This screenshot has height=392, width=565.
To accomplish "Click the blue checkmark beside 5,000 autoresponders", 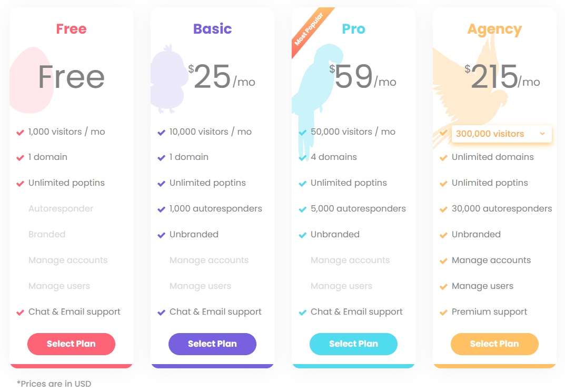I will 303,209.
